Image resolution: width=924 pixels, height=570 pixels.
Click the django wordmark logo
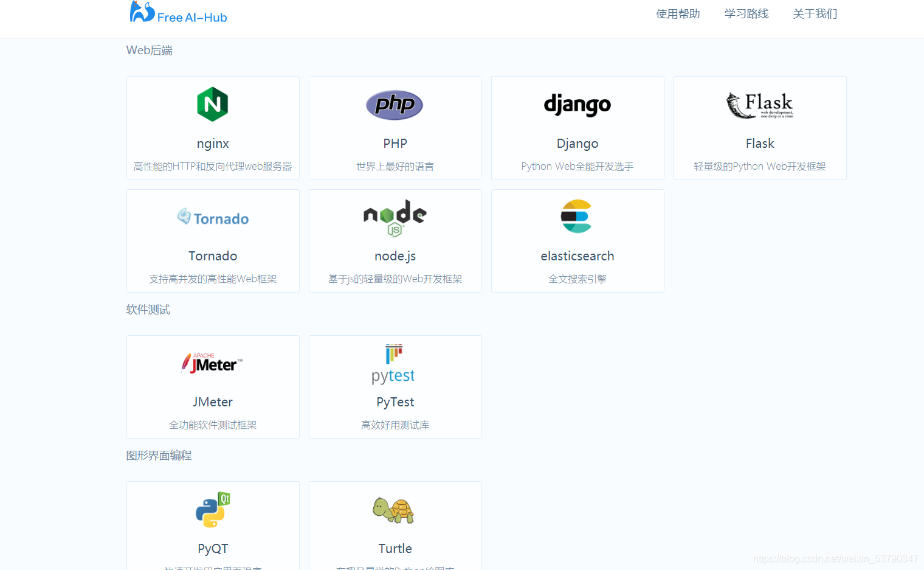577,105
